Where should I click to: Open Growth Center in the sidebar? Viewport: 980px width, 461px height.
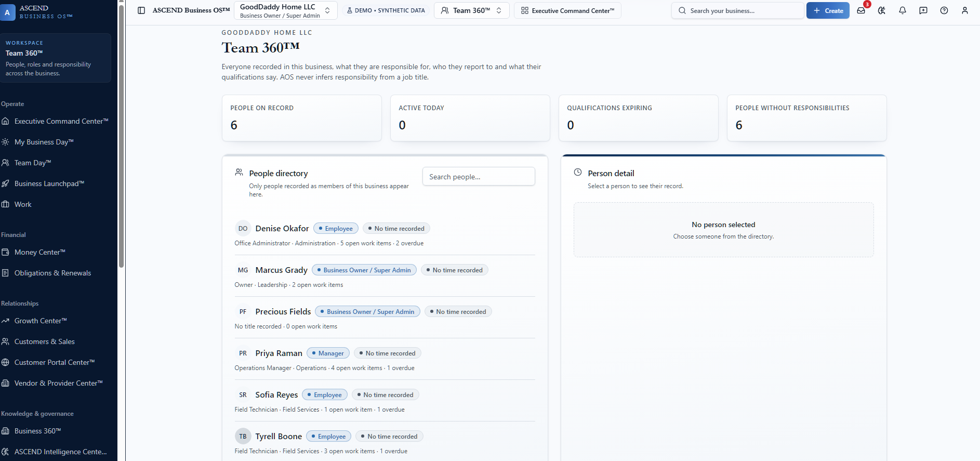[x=55, y=321]
